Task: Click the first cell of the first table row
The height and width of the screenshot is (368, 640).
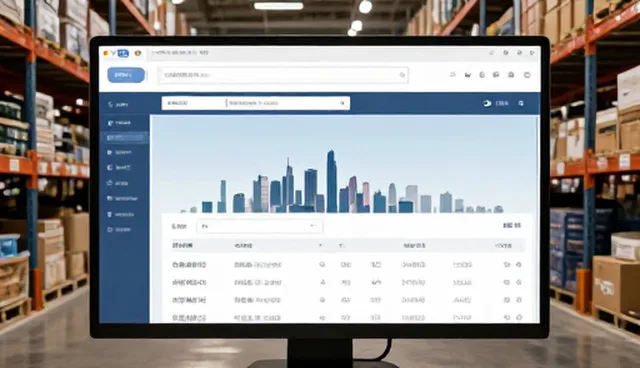Action: [x=189, y=265]
